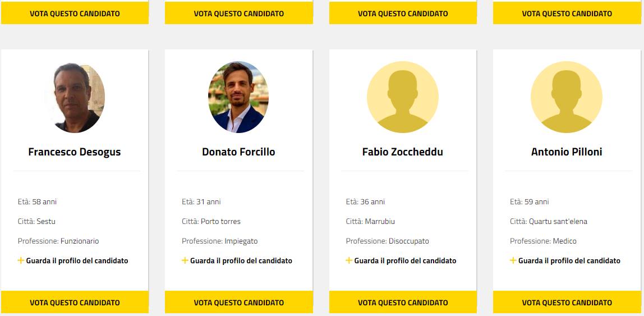
Task: Click Francesco Desogus profile photo
Action: click(x=75, y=97)
